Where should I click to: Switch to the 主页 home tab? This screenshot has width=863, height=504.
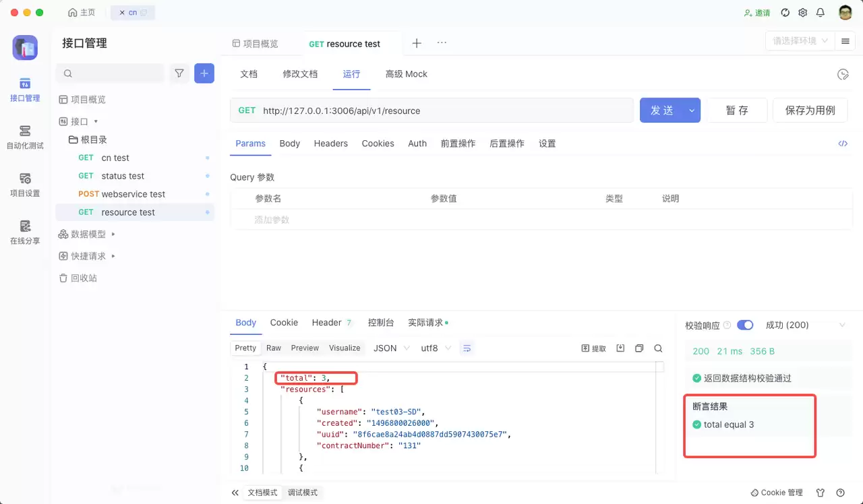(x=82, y=13)
